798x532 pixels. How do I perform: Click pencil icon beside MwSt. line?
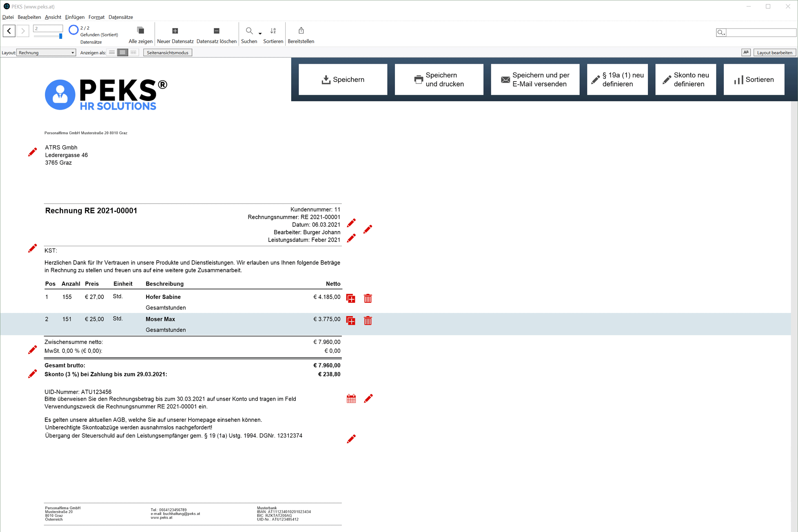(x=33, y=350)
